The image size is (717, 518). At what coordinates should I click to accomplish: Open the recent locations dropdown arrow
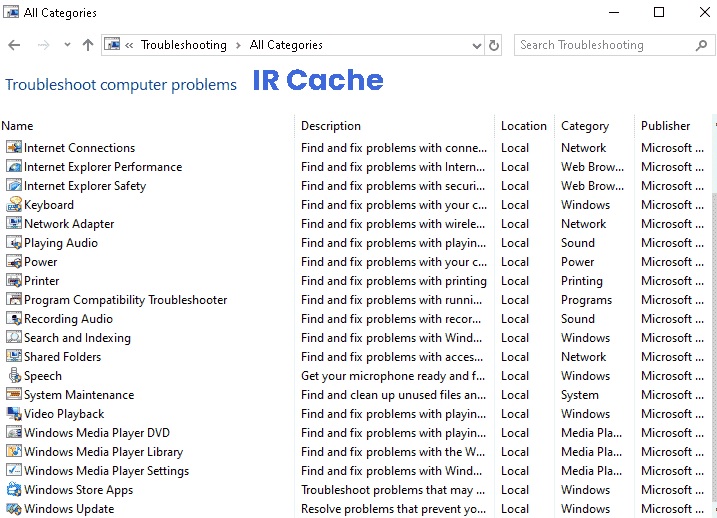tap(67, 45)
